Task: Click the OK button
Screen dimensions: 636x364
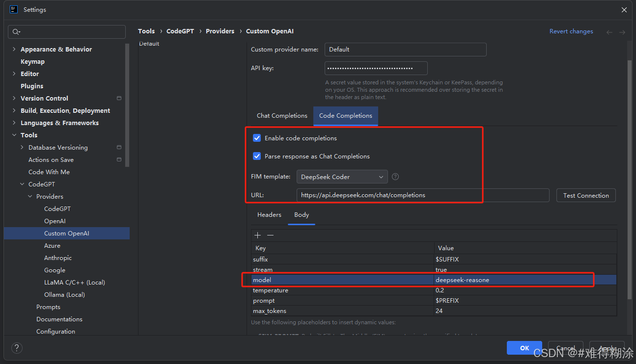Action: tap(525, 348)
